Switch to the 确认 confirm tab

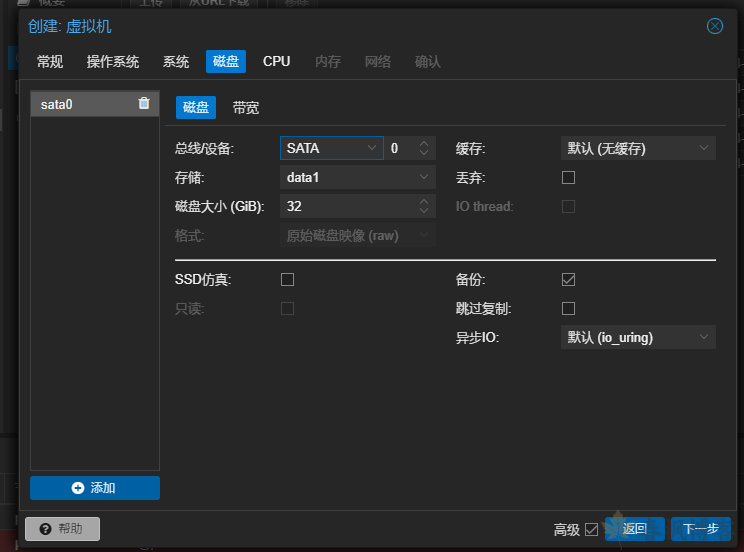[x=428, y=62]
